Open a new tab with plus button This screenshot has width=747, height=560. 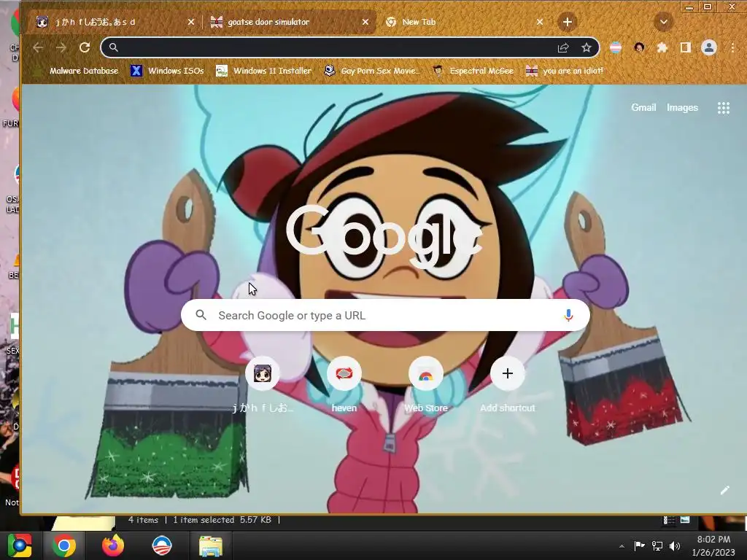coord(567,22)
